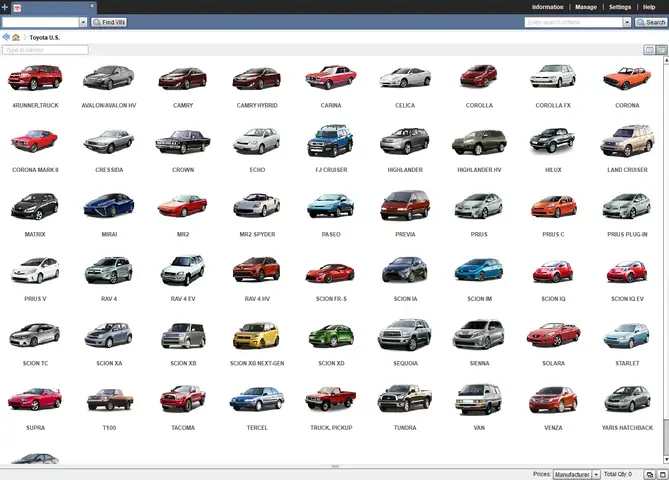The image size is (669, 480).
Task: Go to the home icon in breadcrumb
Action: coord(16,37)
